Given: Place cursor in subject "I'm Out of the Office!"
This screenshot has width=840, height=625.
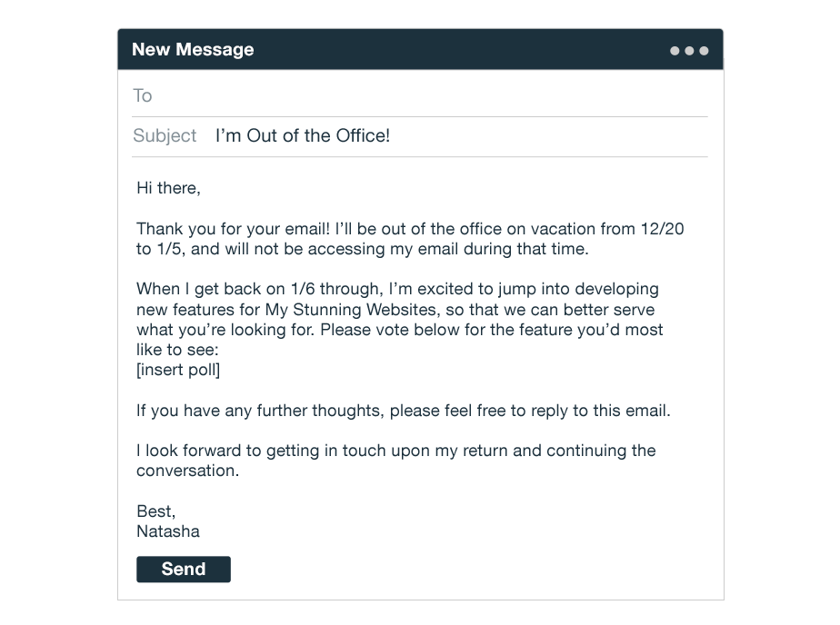Looking at the screenshot, I should tap(302, 135).
